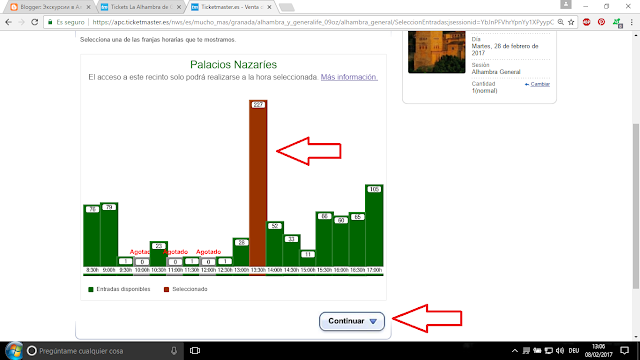This screenshot has height=360, width=640.
Task: Bookmark this page with the star icon
Action: 571,22
